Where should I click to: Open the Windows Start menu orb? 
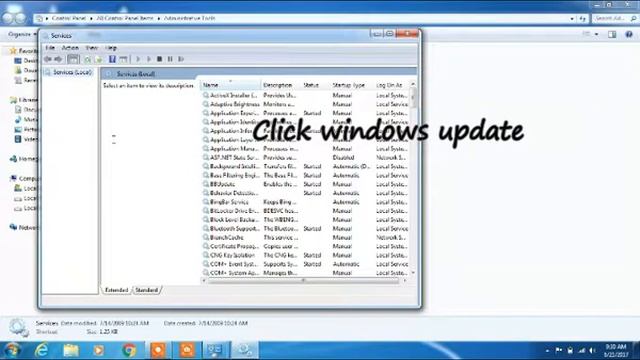(x=12, y=350)
